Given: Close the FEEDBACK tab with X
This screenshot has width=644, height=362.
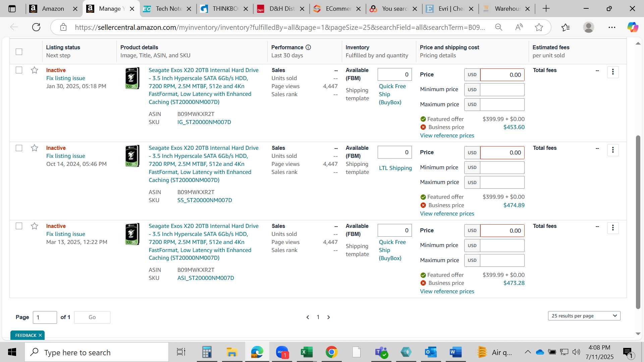Looking at the screenshot, I should [40, 335].
